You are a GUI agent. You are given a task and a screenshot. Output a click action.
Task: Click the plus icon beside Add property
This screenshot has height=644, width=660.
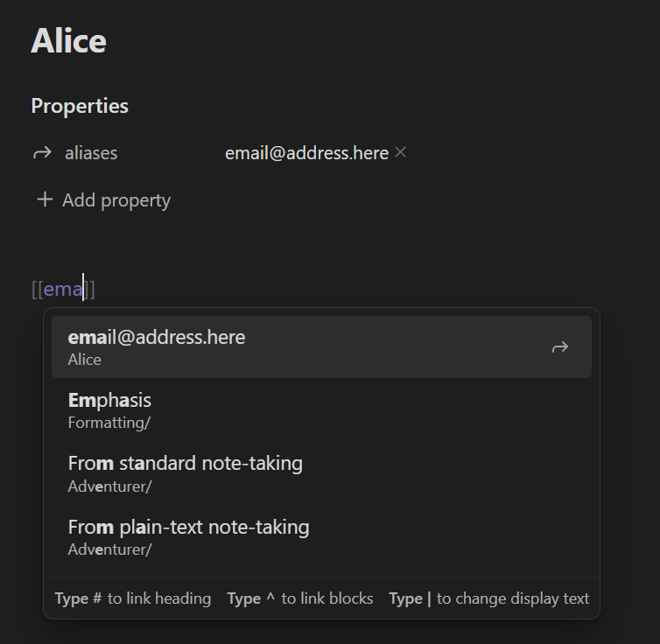point(45,200)
